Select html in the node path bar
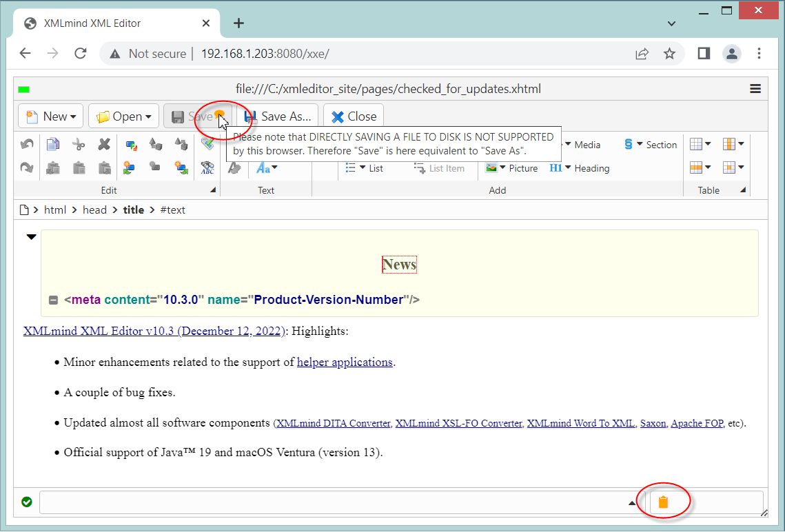785x532 pixels. coord(55,209)
